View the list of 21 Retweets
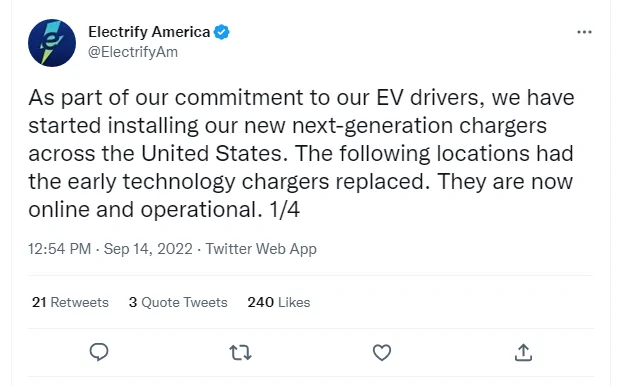The height and width of the screenshot is (386, 623). click(70, 303)
